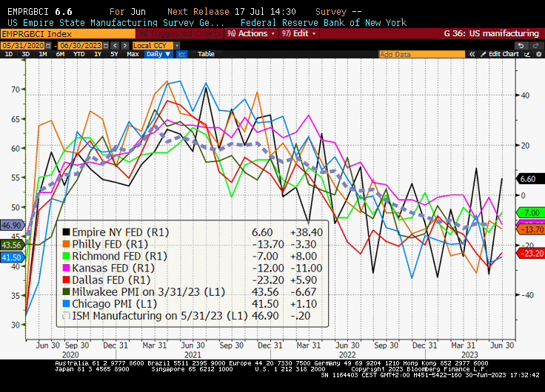Click the Local CCY field
This screenshot has width=545, height=392.
[x=153, y=46]
